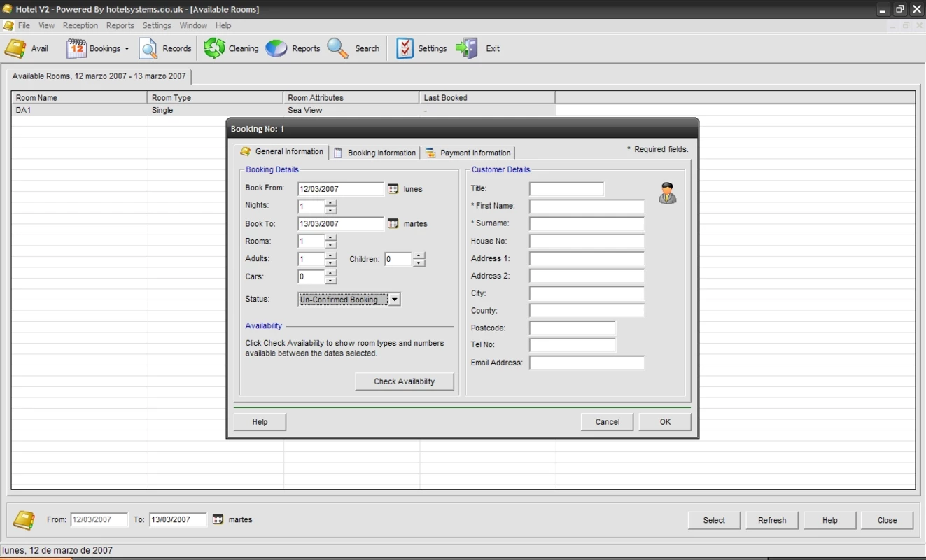Click the Book To date field

(341, 224)
